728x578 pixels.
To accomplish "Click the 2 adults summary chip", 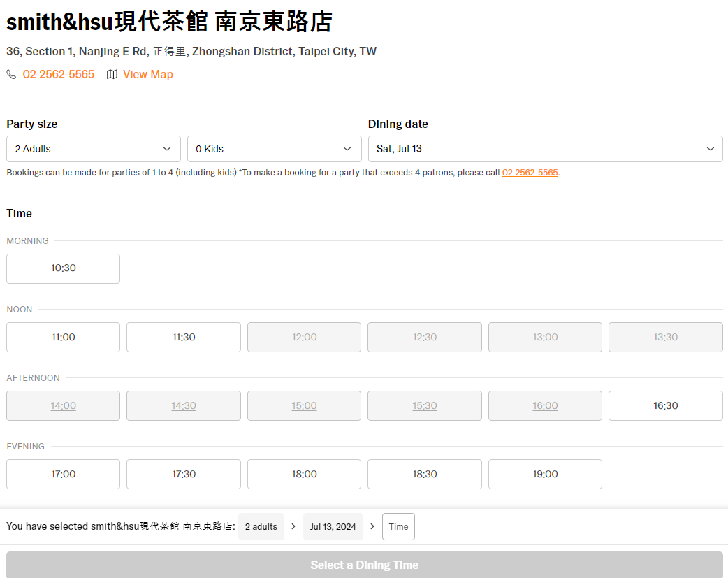I will coord(261,527).
